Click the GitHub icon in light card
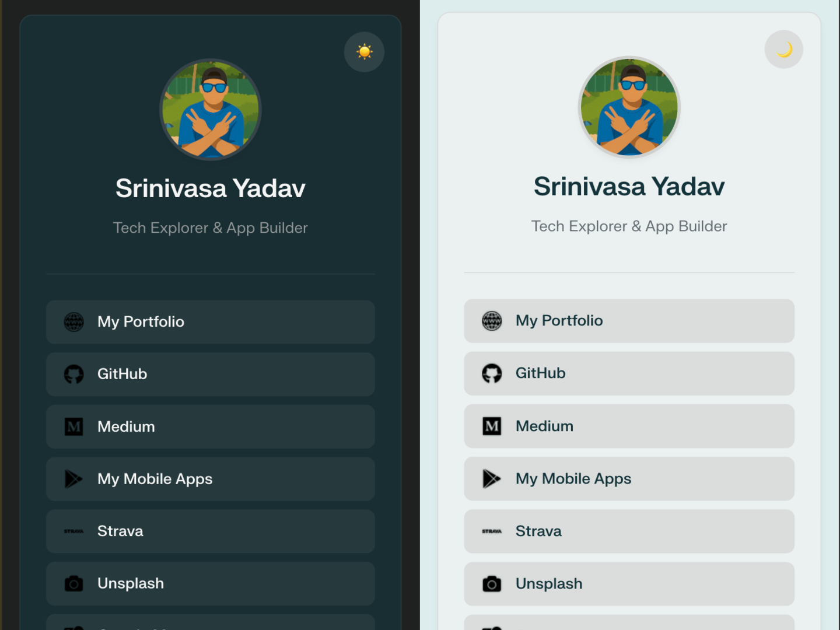This screenshot has width=840, height=630. point(492,373)
